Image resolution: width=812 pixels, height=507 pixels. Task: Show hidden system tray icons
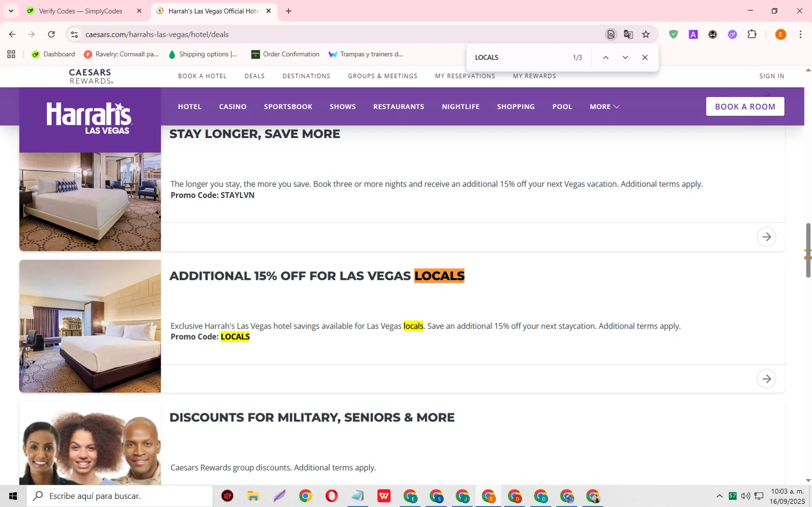[719, 496]
